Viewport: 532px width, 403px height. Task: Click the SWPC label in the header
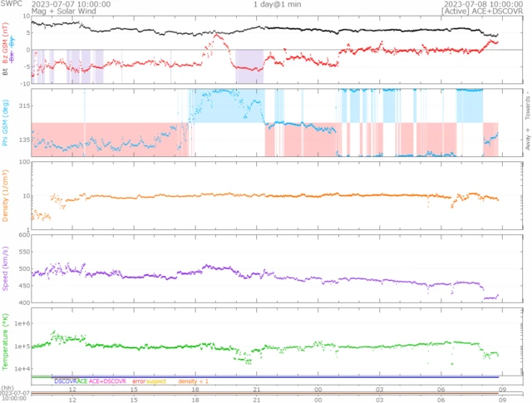pyautogui.click(x=11, y=3)
